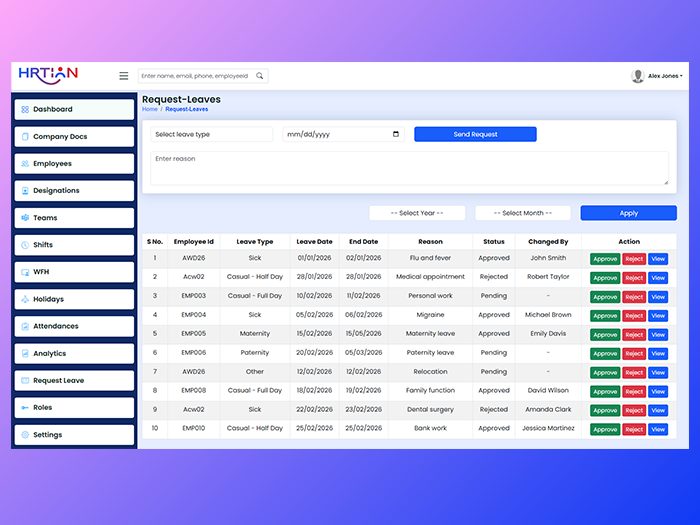Click the HRTIAN logo

tap(48, 75)
